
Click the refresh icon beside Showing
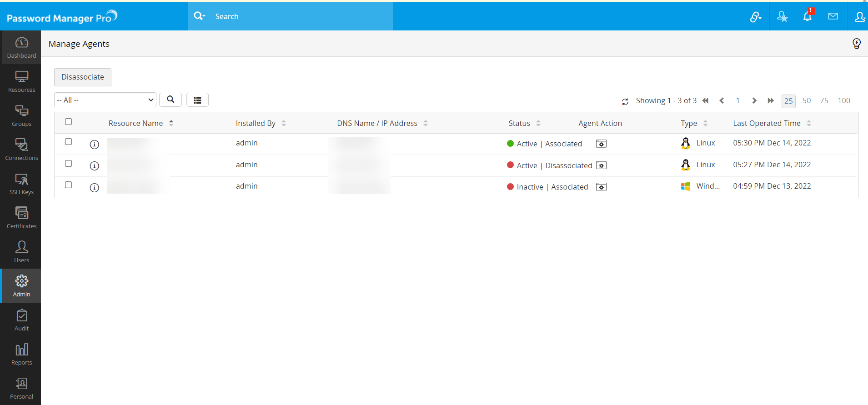point(625,101)
